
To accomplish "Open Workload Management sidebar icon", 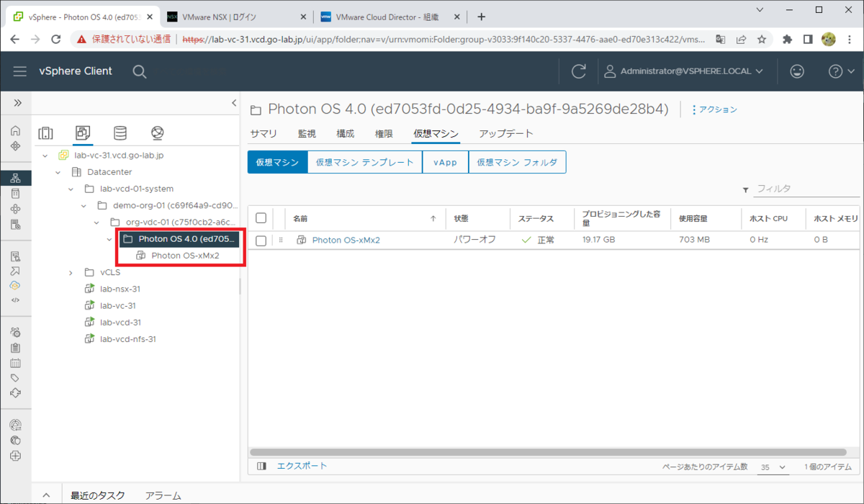I will point(16,209).
